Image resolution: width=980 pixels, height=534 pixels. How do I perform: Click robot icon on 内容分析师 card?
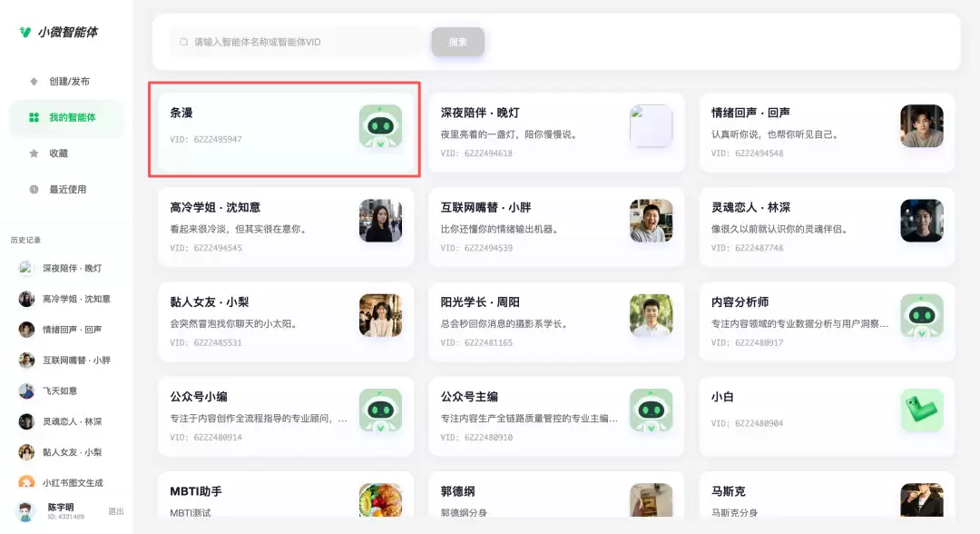922,316
